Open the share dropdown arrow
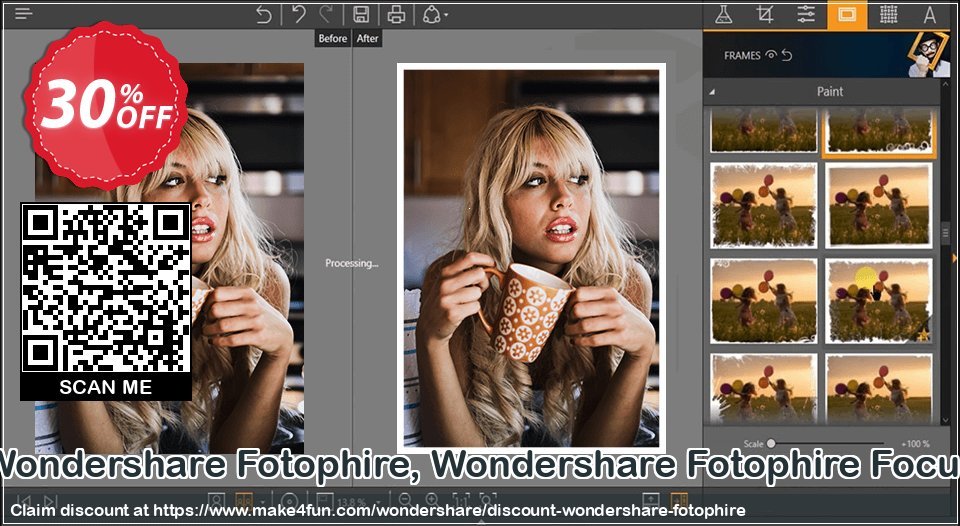This screenshot has height=526, width=960. (x=446, y=15)
